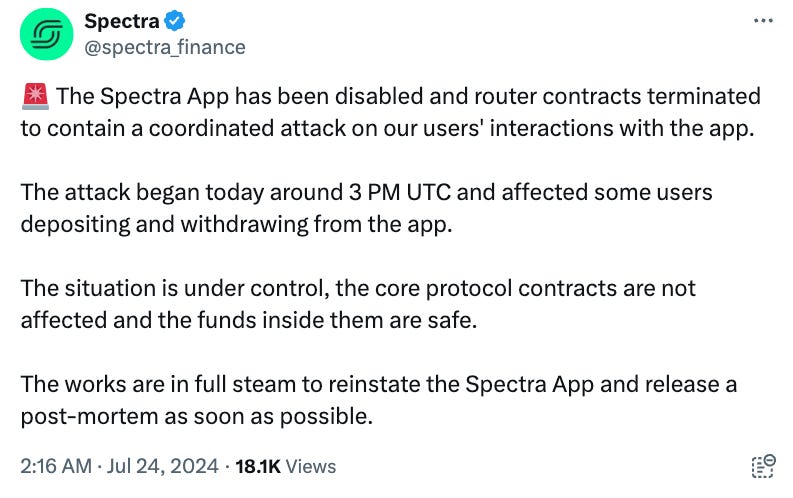Screen dimensions: 793x498
Task: Click the 2:16 AM timestamp
Action: [56, 466]
